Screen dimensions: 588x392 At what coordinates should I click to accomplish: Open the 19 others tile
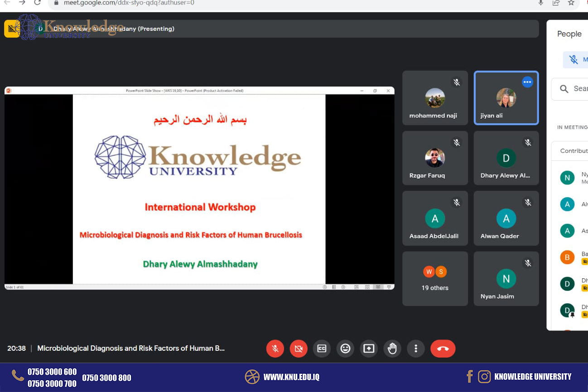click(435, 279)
